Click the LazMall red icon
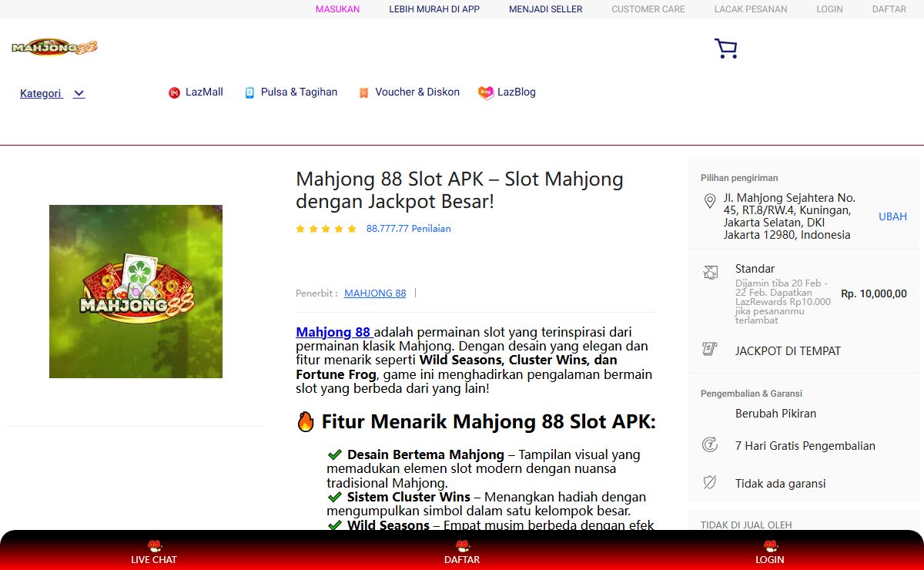 tap(174, 92)
